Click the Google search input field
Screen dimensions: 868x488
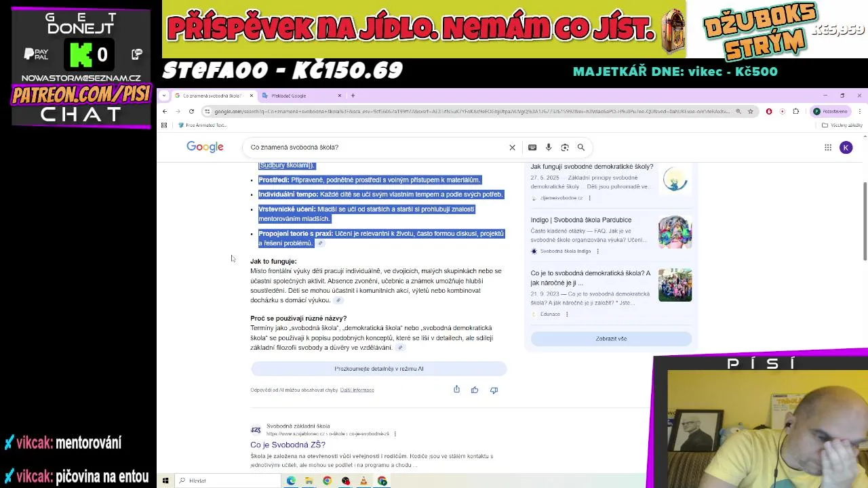[376, 147]
